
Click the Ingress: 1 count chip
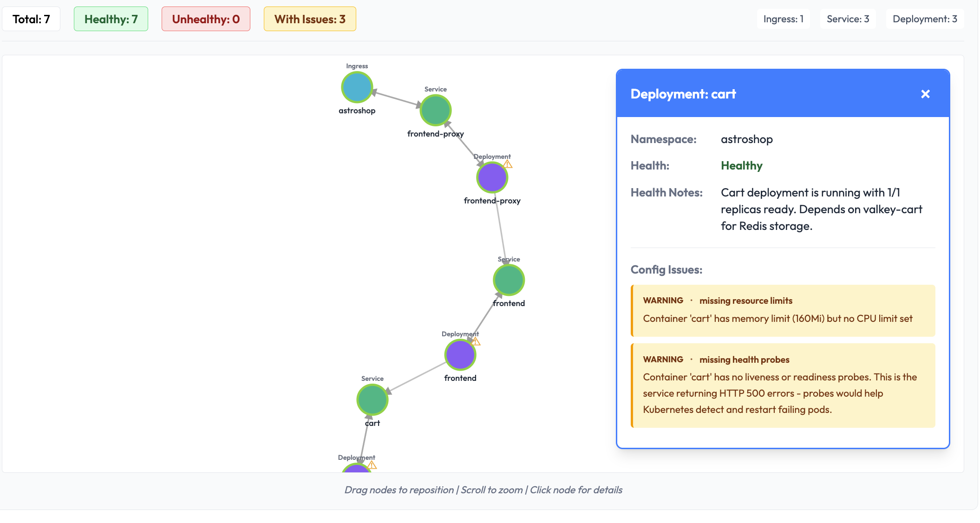(x=783, y=19)
